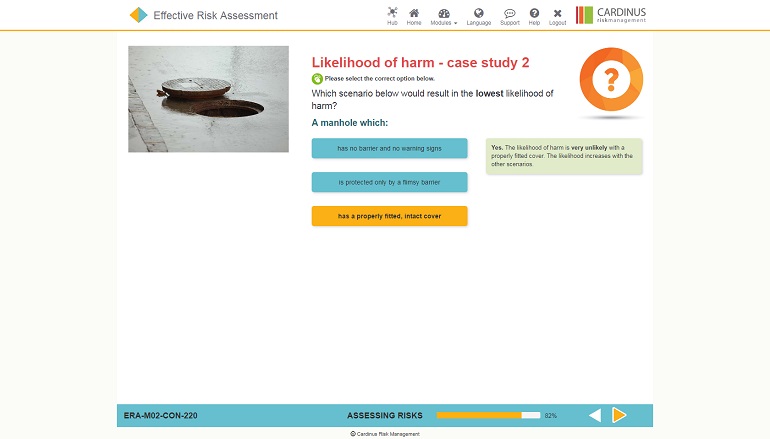This screenshot has width=770, height=439.
Task: Click the 'ERA-M02-CON-220' page code
Action: (x=161, y=415)
